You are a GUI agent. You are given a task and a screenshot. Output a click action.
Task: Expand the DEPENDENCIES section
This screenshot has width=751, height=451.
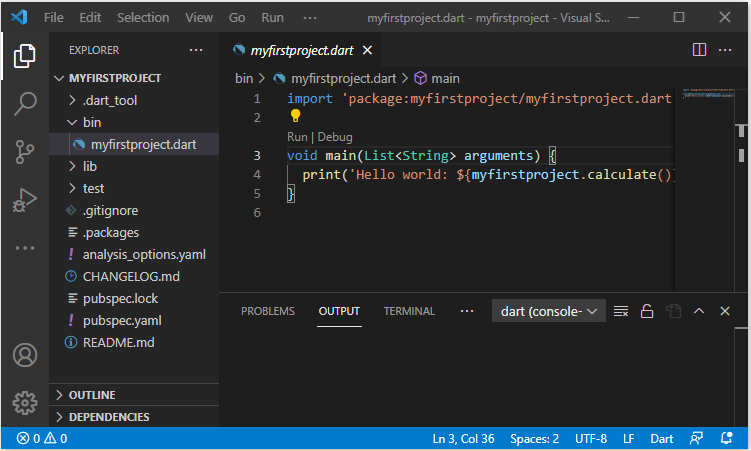click(x=109, y=417)
